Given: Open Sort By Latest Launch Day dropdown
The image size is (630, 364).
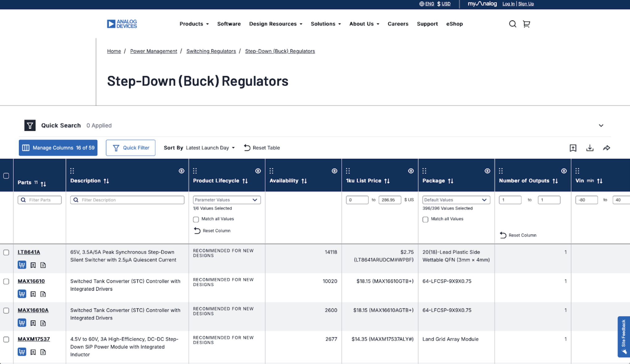Looking at the screenshot, I should click(210, 148).
